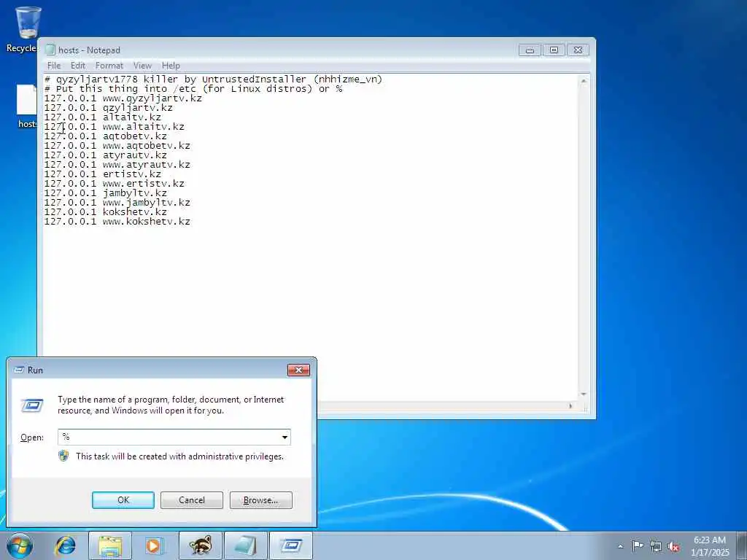
Task: Open the Format menu in Notepad
Action: [109, 66]
